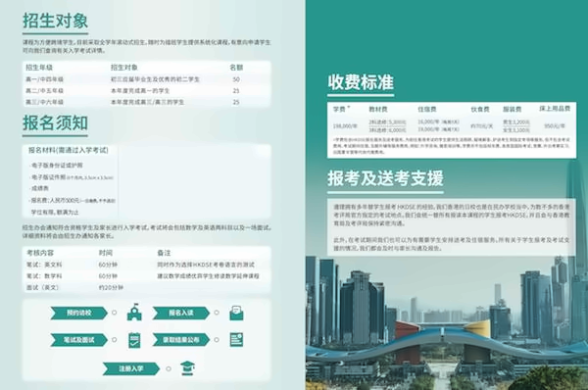Click the school building icon
The height and width of the screenshot is (390, 588).
click(134, 312)
